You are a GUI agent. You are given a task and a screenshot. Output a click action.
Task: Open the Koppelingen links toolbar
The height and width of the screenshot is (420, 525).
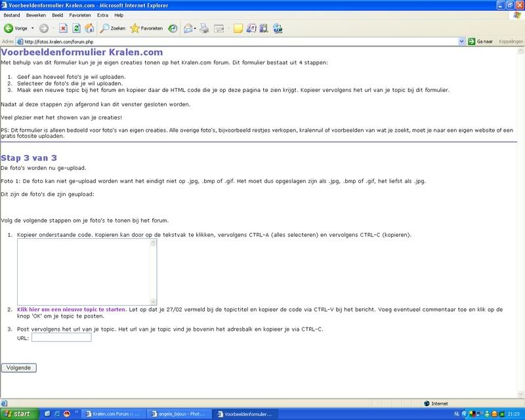pyautogui.click(x=511, y=41)
